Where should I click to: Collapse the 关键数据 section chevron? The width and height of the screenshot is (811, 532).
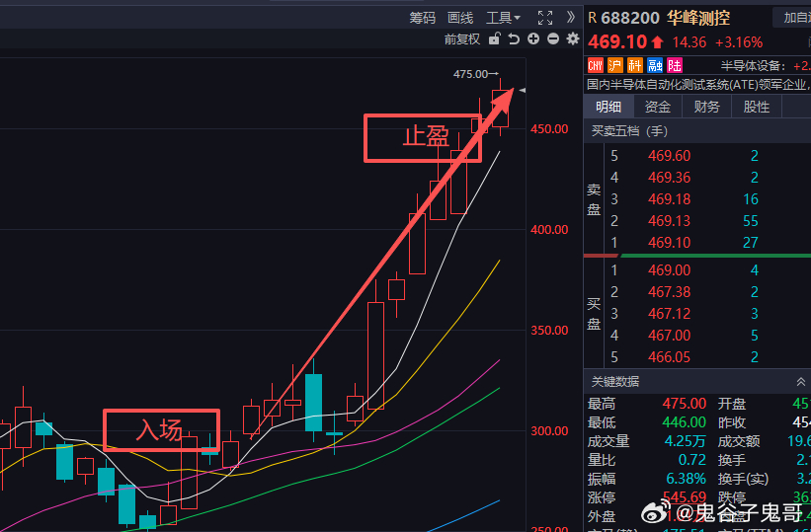[801, 382]
